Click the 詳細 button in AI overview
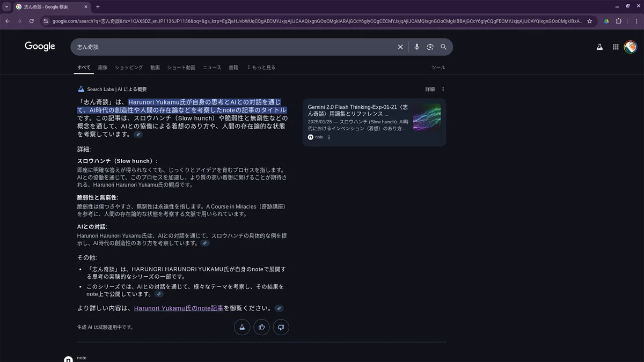 tap(430, 89)
